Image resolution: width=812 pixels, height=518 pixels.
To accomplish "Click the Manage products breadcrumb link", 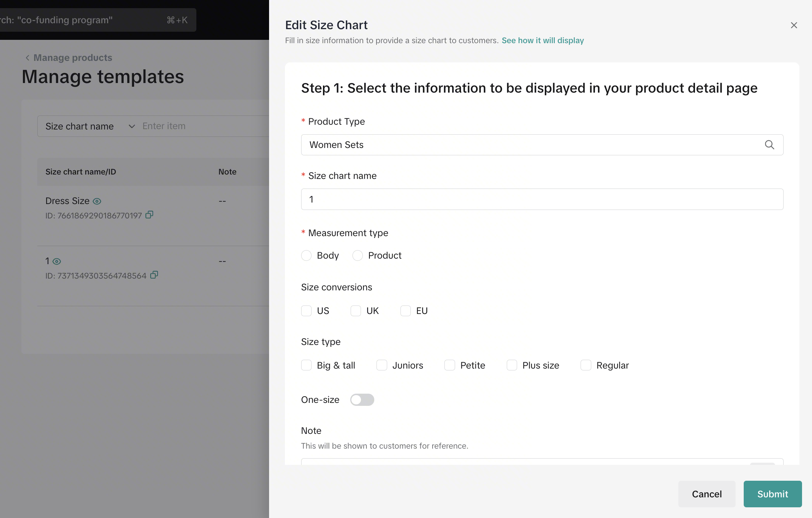I will 73,58.
